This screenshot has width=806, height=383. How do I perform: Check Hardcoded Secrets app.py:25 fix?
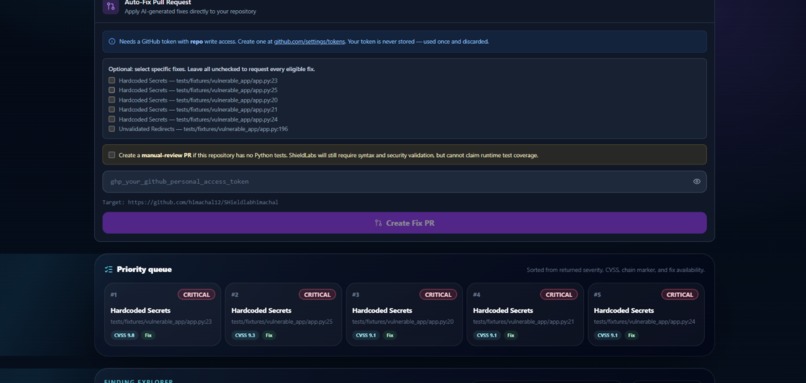112,90
